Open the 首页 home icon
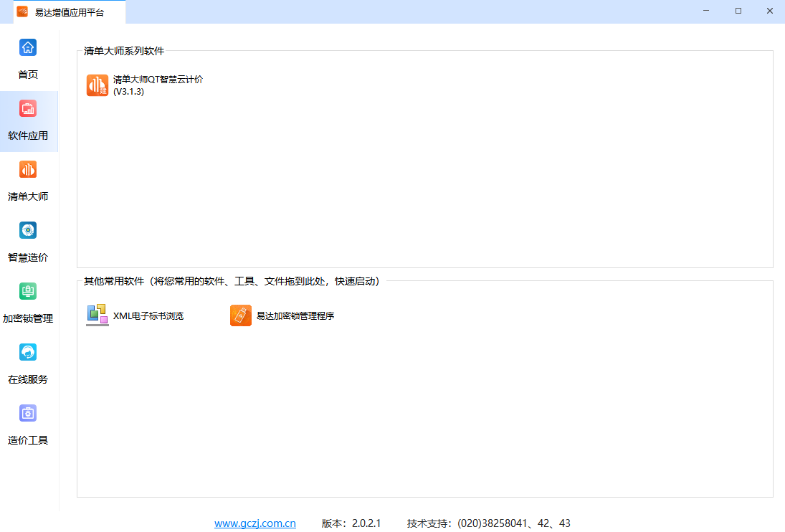This screenshot has height=532, width=785. point(28,47)
